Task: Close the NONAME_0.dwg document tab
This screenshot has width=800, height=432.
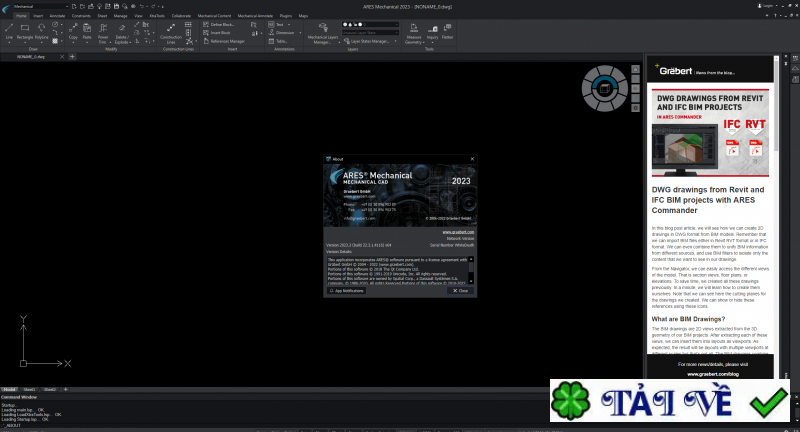Action: 62,57
